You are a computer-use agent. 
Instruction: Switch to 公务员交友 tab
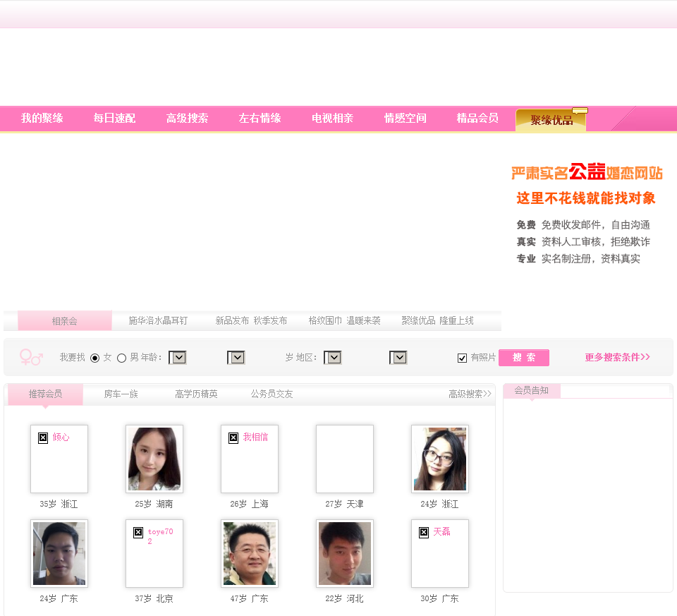272,394
